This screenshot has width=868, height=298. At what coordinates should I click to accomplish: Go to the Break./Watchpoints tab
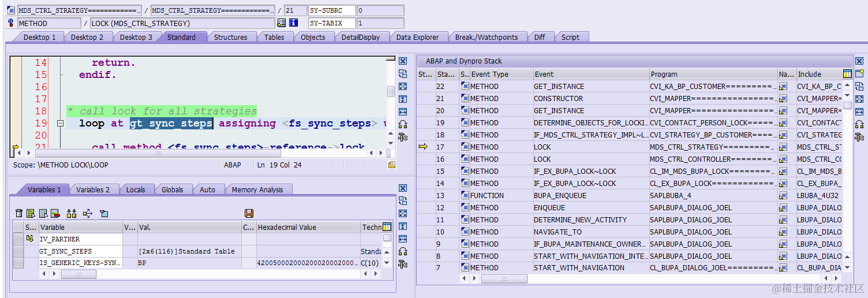coord(487,37)
